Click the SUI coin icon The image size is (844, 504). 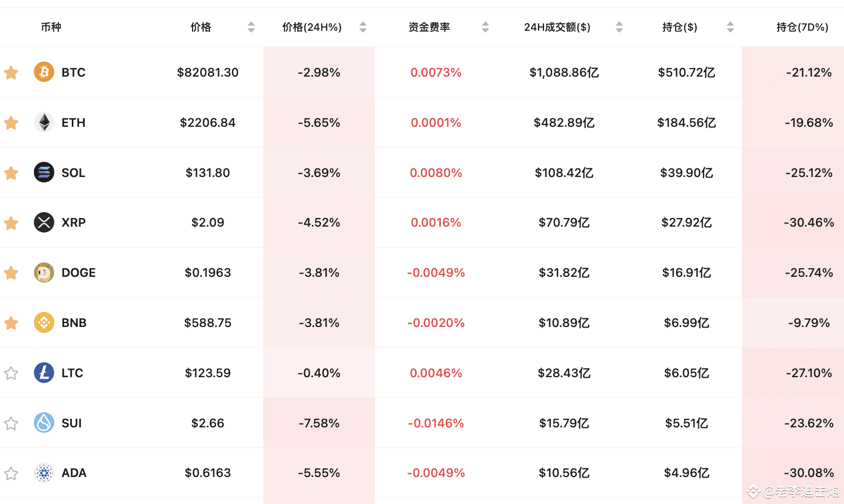tap(44, 423)
